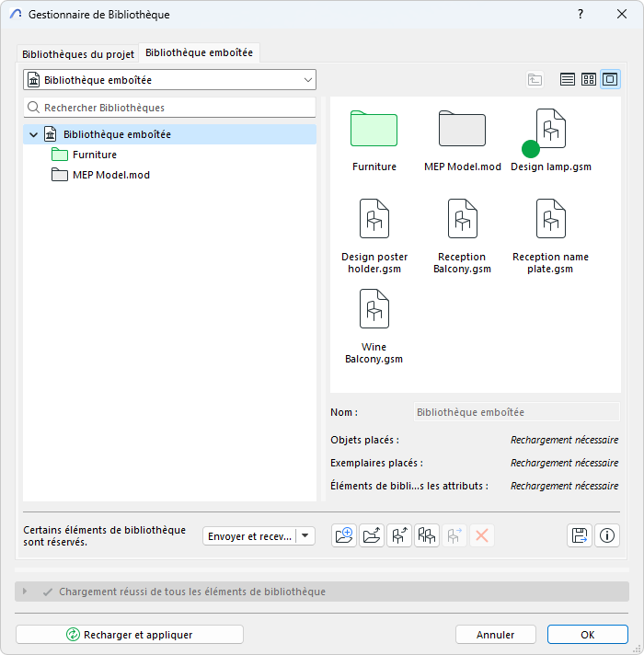The height and width of the screenshot is (655, 644).
Task: Click the export folder icon
Action: click(372, 535)
